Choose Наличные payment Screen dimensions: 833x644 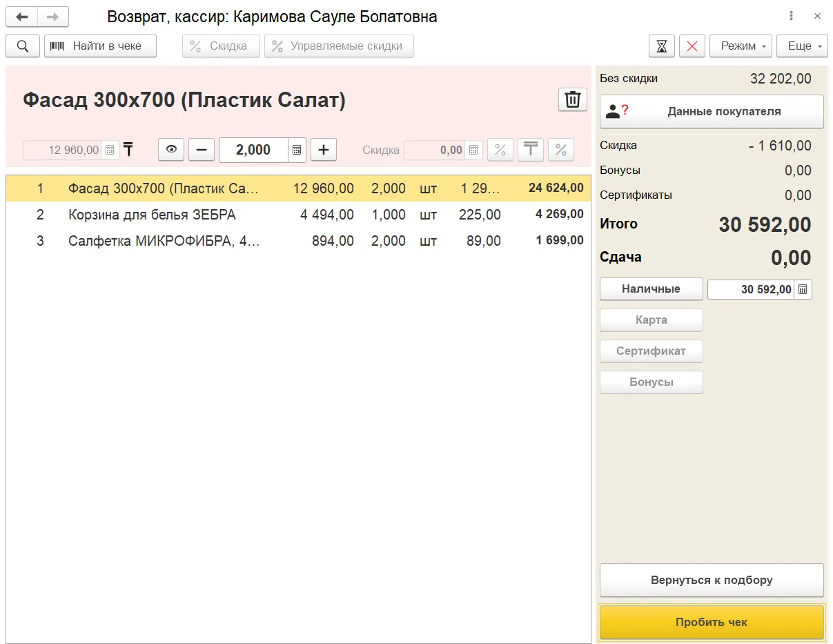(x=651, y=289)
